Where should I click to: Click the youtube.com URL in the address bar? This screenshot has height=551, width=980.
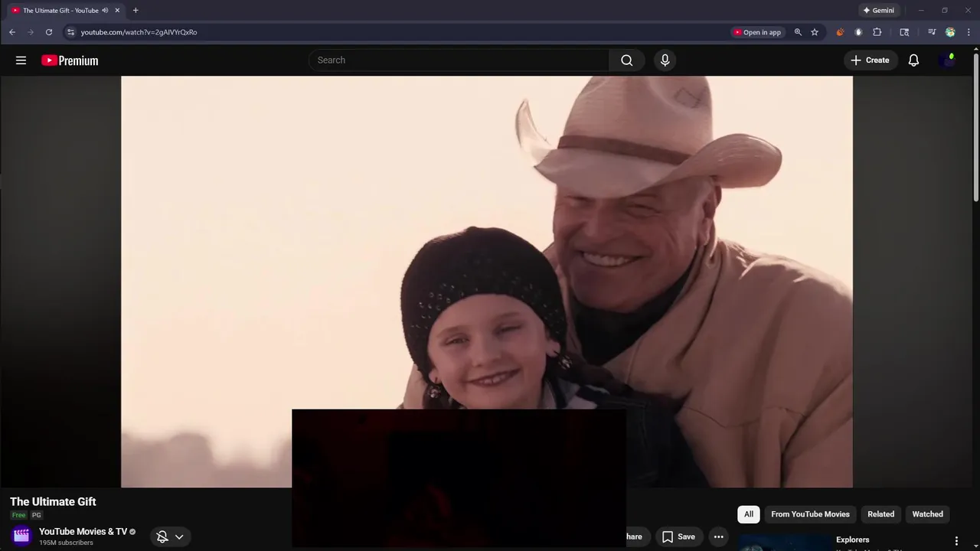[x=139, y=32]
